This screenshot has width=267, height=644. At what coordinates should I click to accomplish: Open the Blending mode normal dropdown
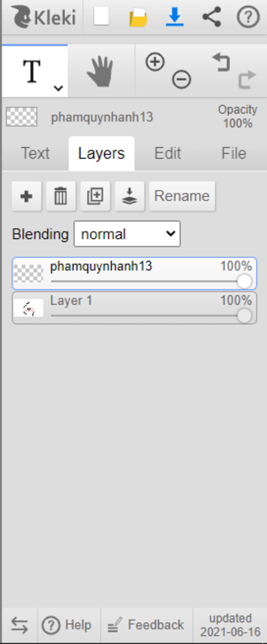pyautogui.click(x=127, y=234)
